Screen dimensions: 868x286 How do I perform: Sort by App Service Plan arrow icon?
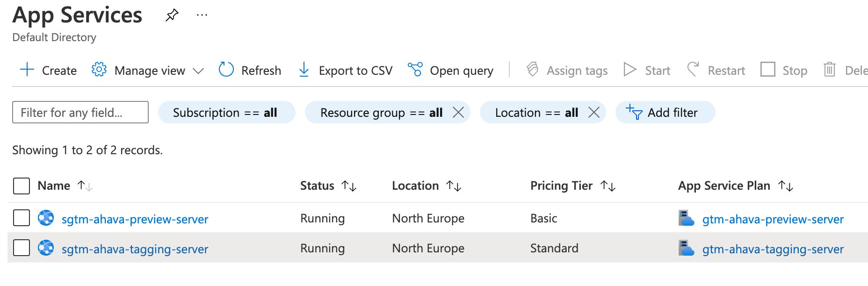click(786, 186)
